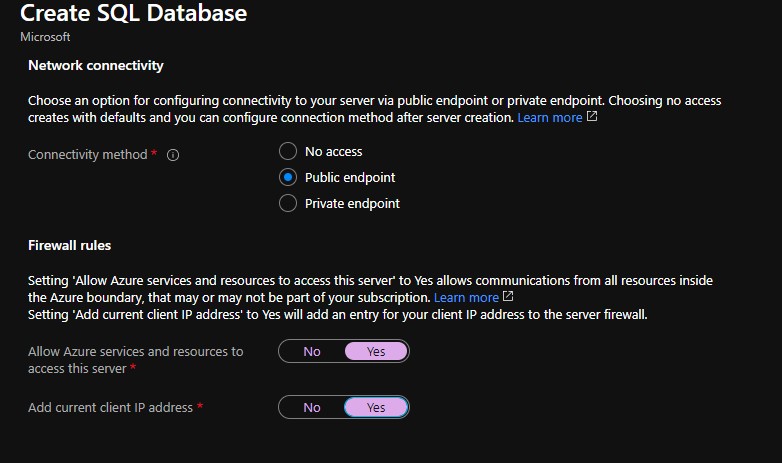Click the Connectivity method field label

tap(87, 155)
